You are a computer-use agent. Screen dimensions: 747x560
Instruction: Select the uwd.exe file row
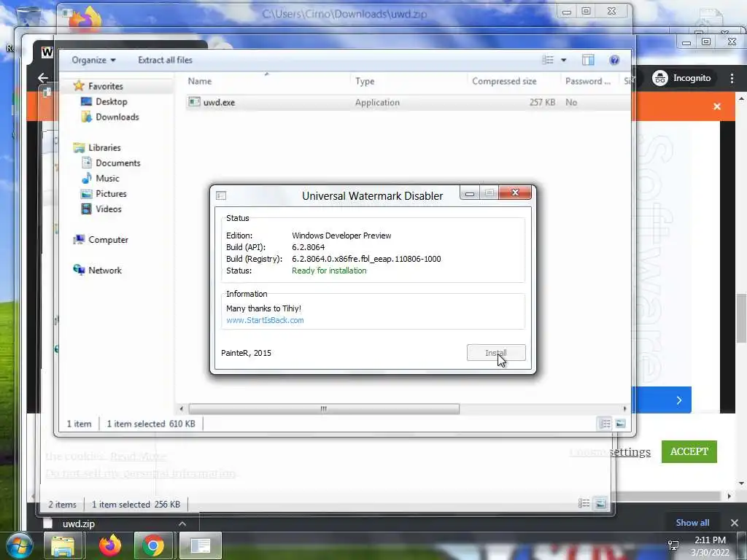coord(408,102)
